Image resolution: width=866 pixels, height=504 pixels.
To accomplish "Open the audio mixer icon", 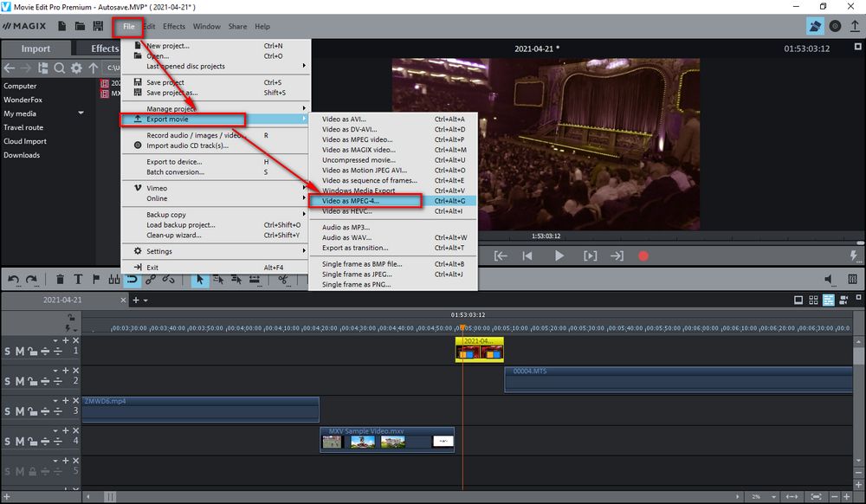I will coord(852,280).
